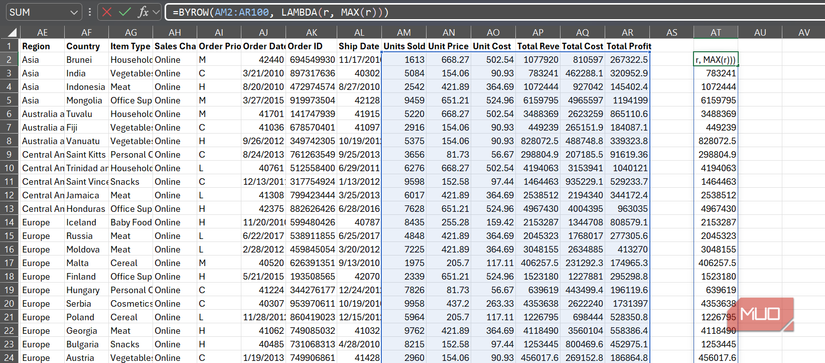The width and height of the screenshot is (825, 363).
Task: Select the Bulgaria country cell
Action: tap(86, 344)
